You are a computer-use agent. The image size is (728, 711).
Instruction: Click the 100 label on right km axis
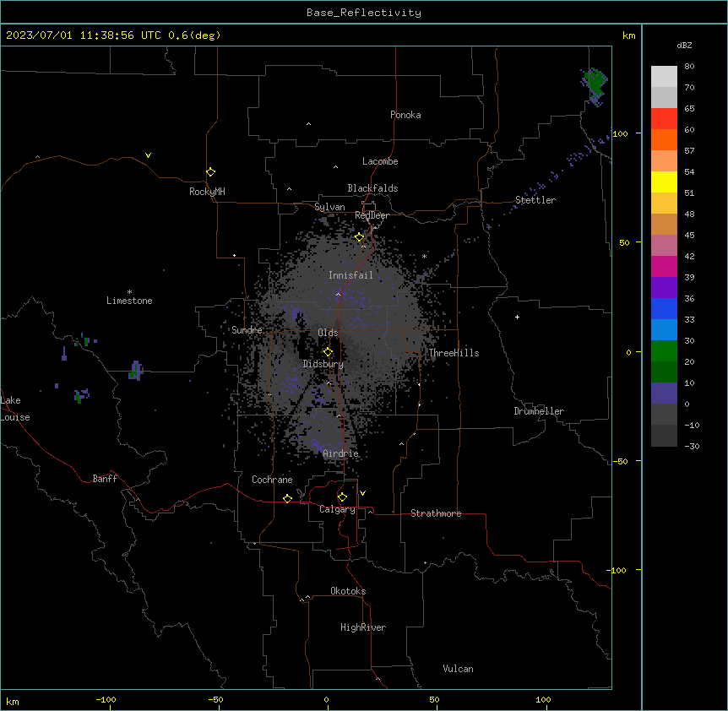coord(620,133)
